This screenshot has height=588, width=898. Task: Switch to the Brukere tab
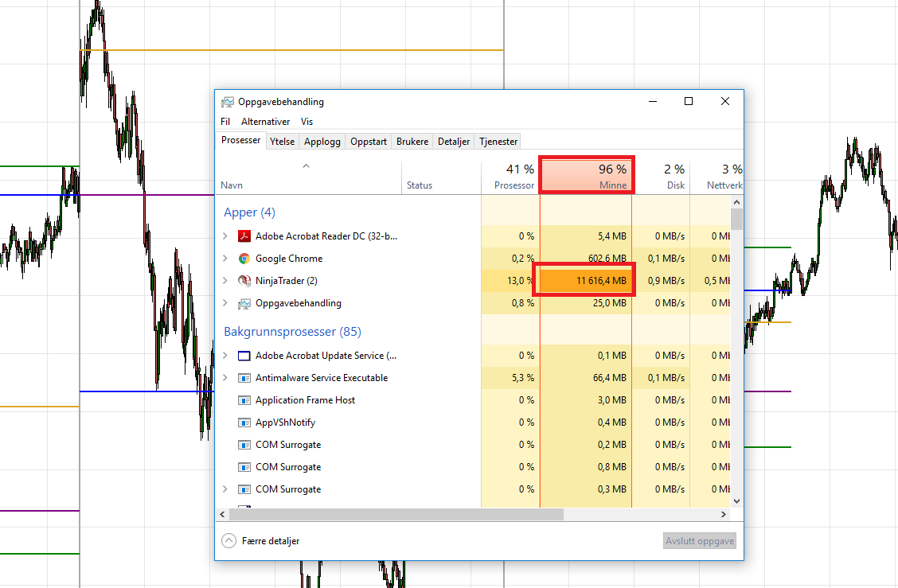point(412,142)
